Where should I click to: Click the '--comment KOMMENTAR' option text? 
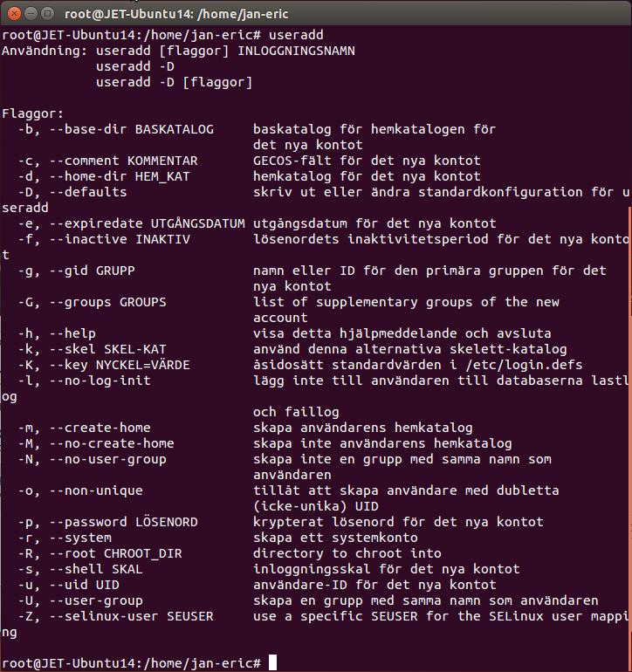pyautogui.click(x=123, y=161)
